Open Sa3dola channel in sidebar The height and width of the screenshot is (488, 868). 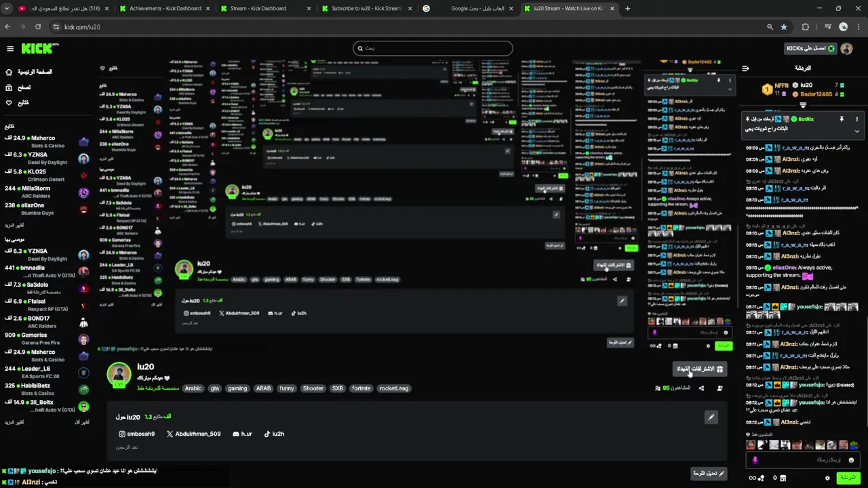click(x=46, y=288)
